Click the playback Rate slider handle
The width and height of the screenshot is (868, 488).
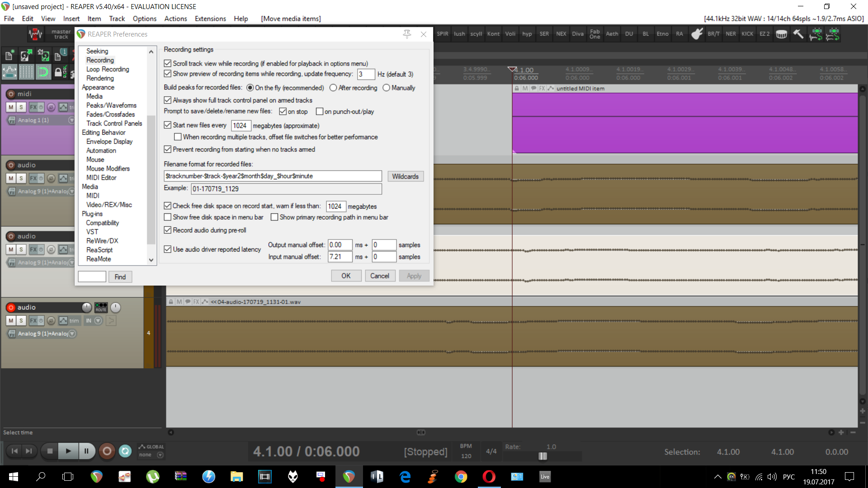point(543,456)
